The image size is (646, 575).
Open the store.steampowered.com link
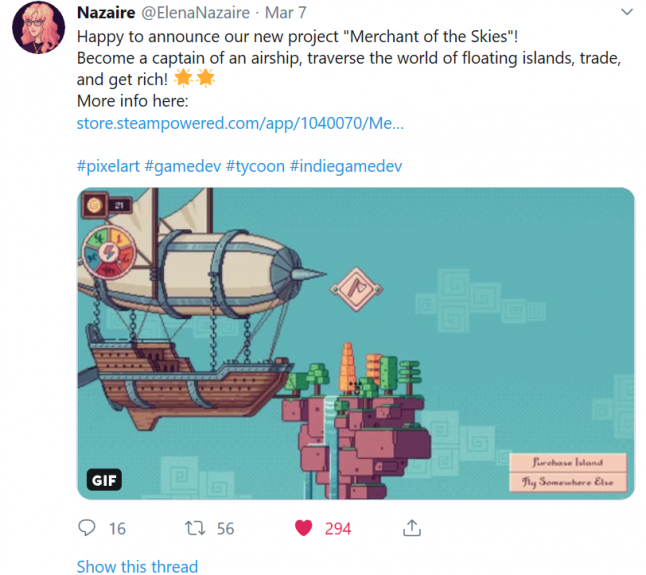(x=240, y=123)
